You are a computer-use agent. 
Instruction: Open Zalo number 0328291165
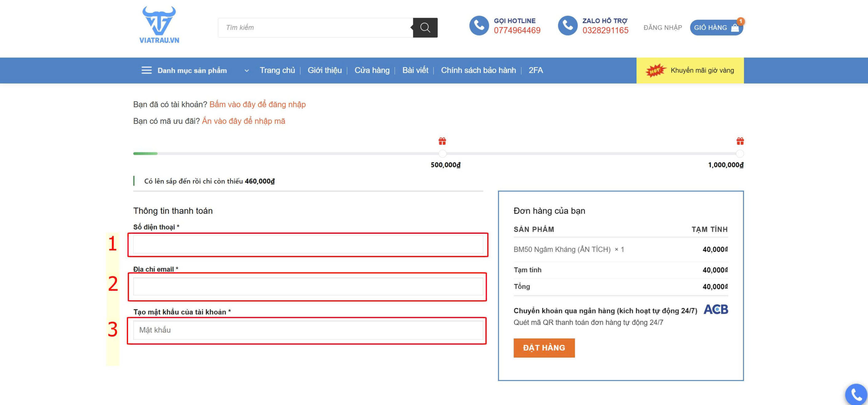[606, 31]
